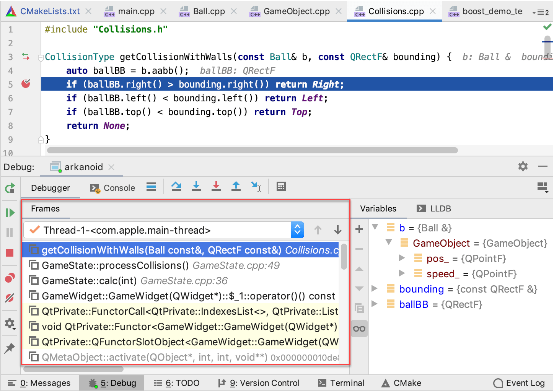This screenshot has height=392, width=554.
Task: Select the Variables tab
Action: click(x=378, y=208)
